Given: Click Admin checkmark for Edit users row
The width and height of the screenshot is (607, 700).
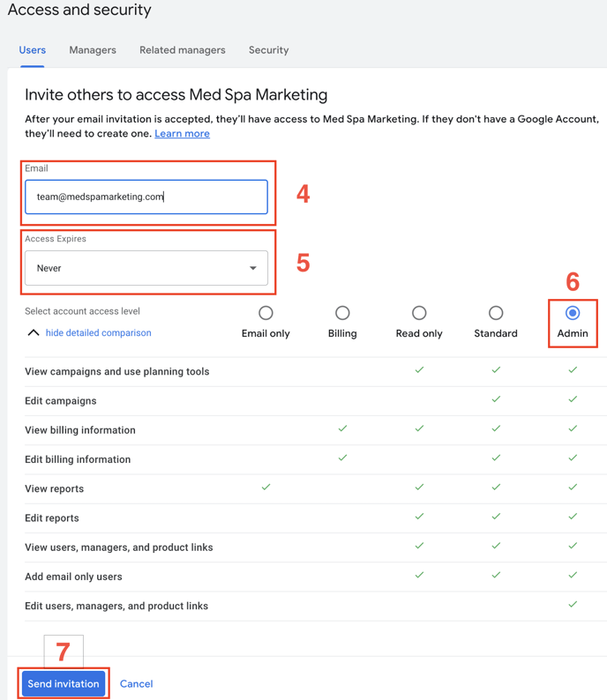Looking at the screenshot, I should tap(573, 605).
